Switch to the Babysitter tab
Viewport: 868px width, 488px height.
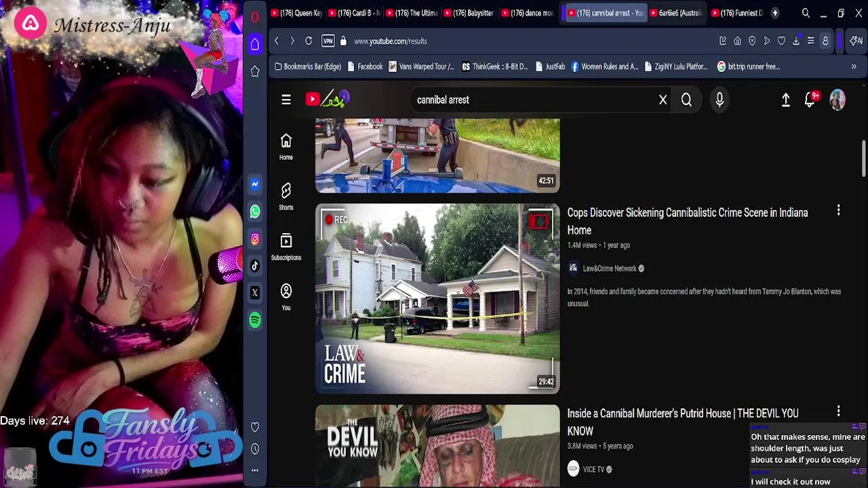469,13
